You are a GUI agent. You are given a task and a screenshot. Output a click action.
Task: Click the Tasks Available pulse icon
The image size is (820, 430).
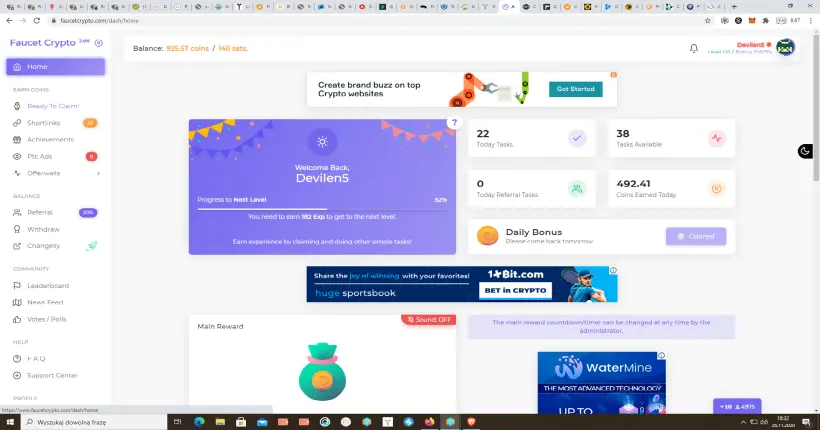point(716,139)
